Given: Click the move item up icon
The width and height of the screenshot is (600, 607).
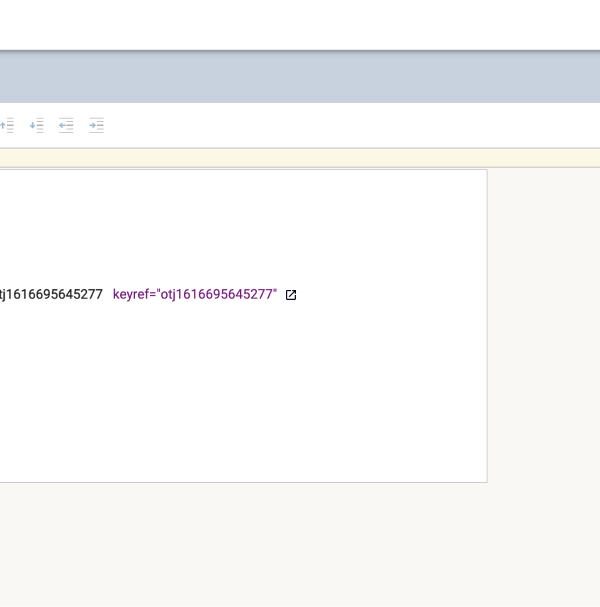Looking at the screenshot, I should point(7,125).
